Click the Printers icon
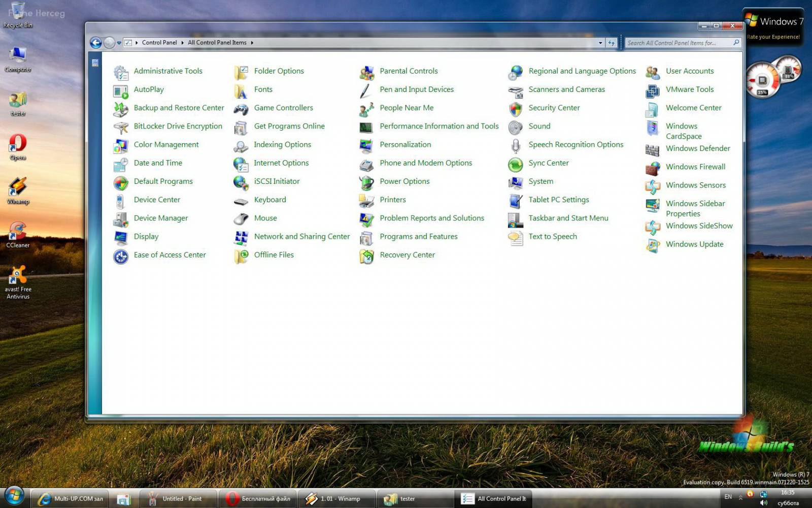 click(x=366, y=202)
